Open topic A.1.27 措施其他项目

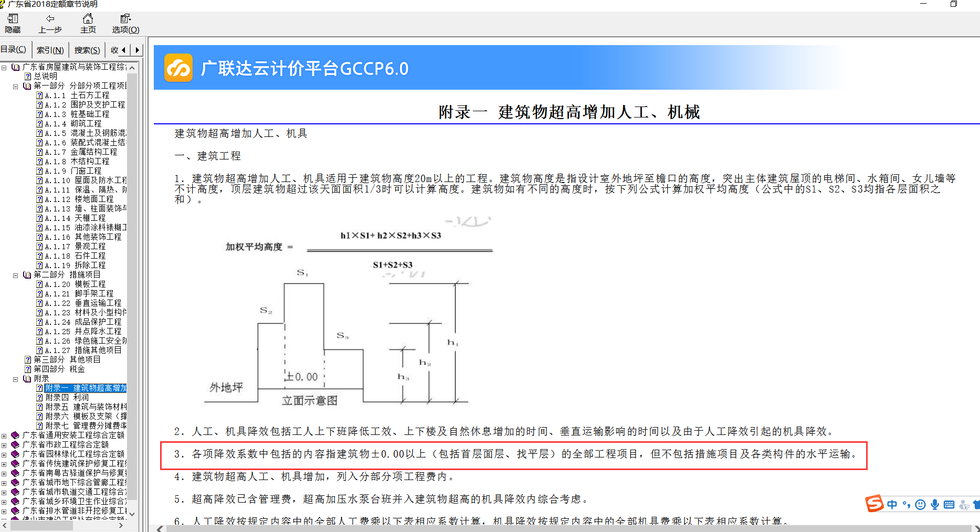[83, 350]
